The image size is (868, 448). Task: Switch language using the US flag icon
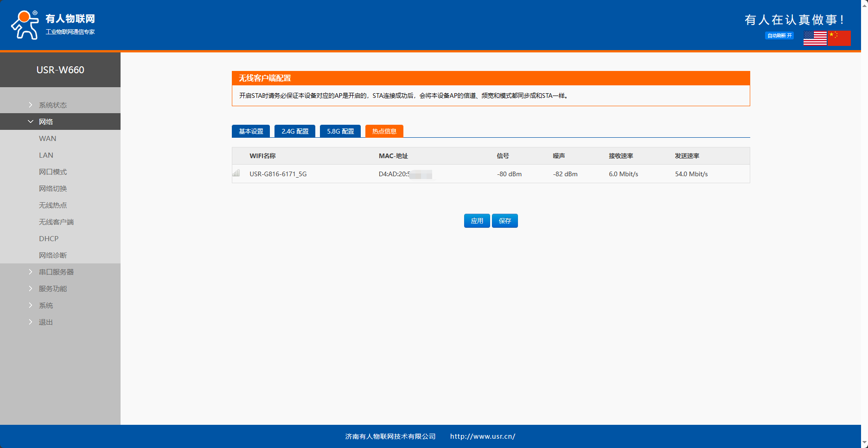pos(815,38)
